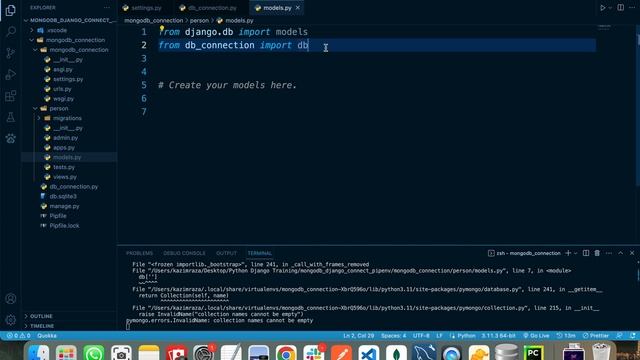Image resolution: width=640 pixels, height=360 pixels.
Task: Click the editor minimap
Action: coord(604,28)
